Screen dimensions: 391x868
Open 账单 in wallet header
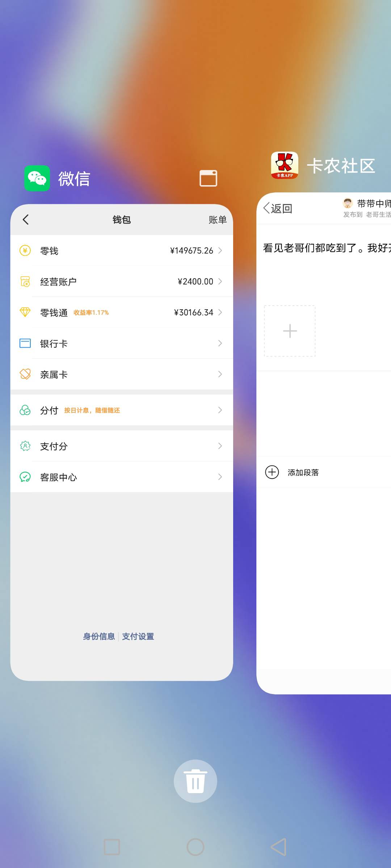(x=218, y=220)
